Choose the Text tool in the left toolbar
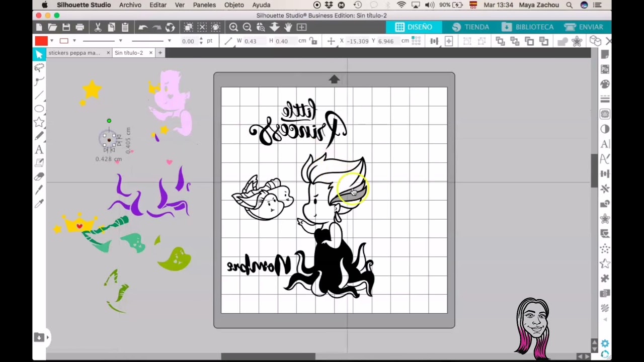This screenshot has height=362, width=644. tap(39, 149)
